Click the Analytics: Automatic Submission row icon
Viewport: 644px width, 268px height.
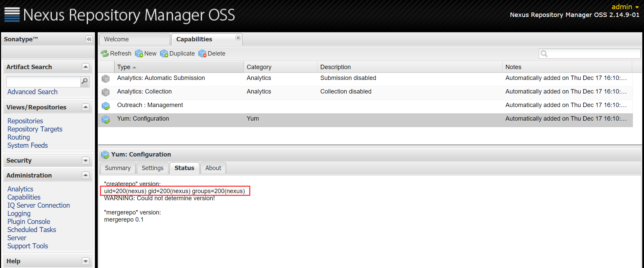(x=106, y=79)
